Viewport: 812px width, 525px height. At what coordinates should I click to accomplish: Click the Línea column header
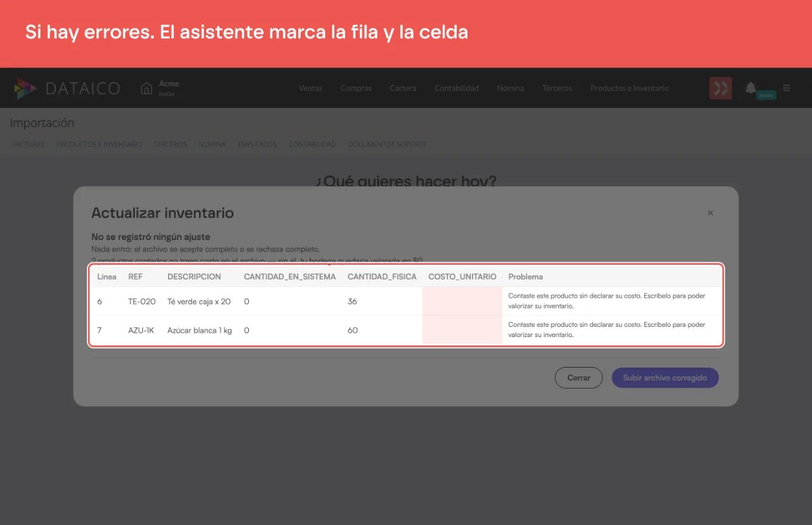[x=107, y=277]
